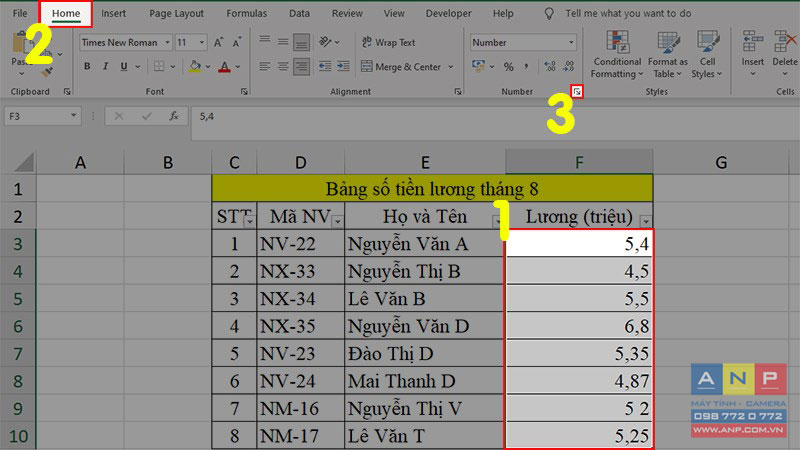Click the Insert Function fx icon
Screen dimensions: 800x450
point(174,116)
